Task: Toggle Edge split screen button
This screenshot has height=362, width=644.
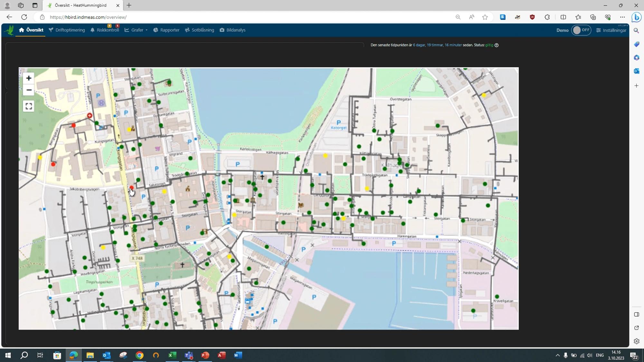Action: 563,17
